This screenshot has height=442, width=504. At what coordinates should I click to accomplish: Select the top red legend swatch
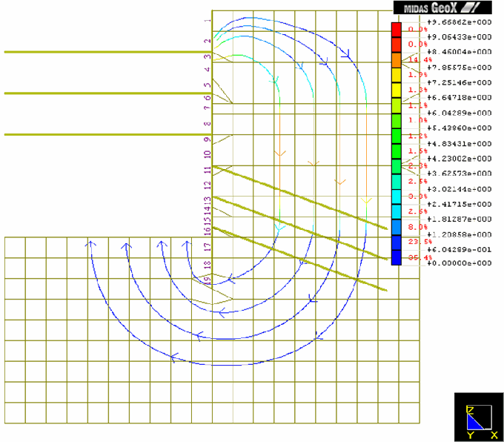point(397,29)
